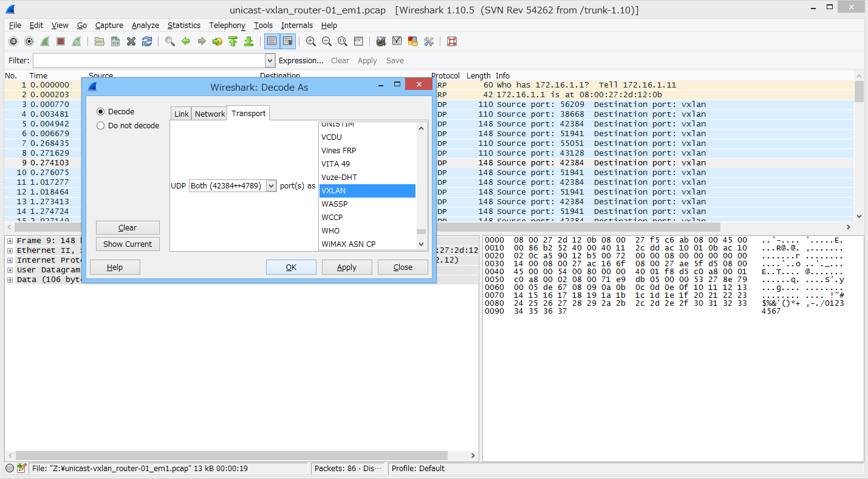Viewport: 868px width, 479px height.
Task: Click Close button in Decode As dialog
Action: [403, 267]
